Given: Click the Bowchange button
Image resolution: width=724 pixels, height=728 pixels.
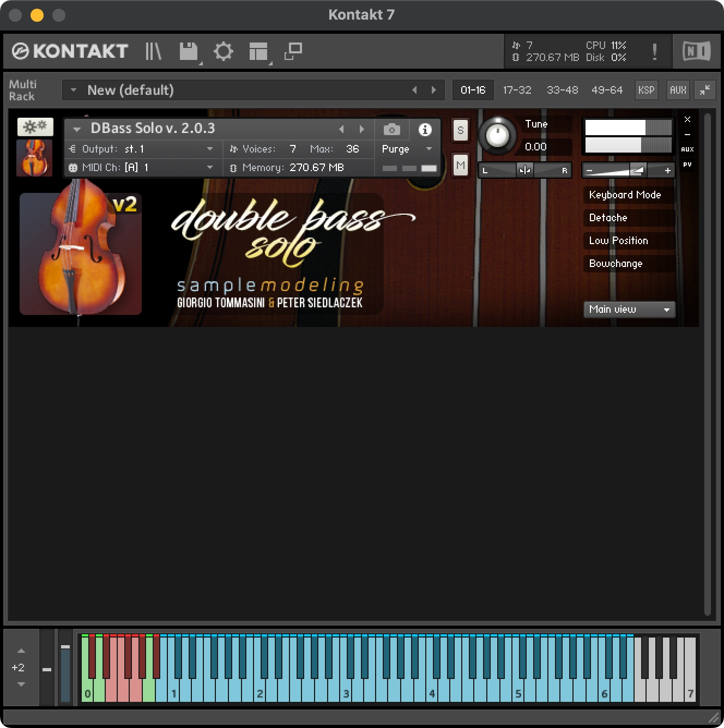Looking at the screenshot, I should pos(629,263).
